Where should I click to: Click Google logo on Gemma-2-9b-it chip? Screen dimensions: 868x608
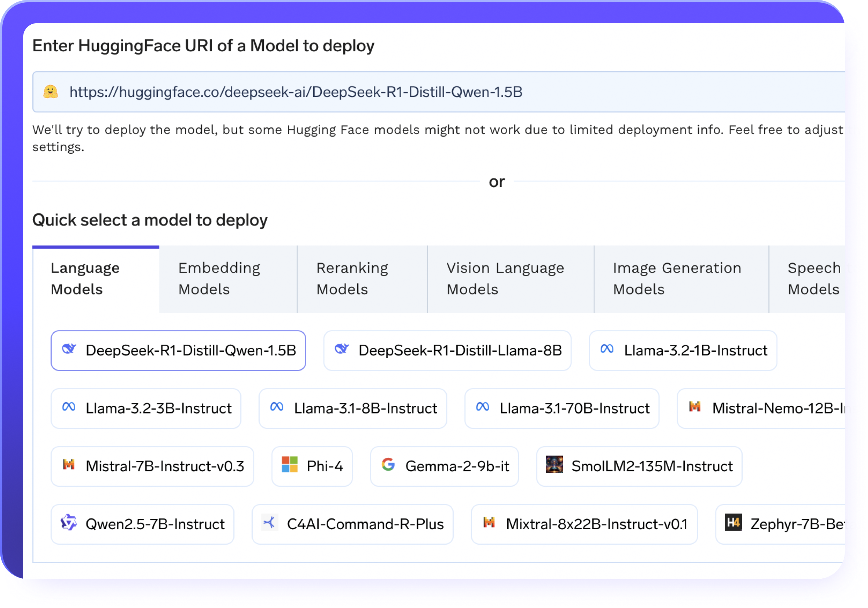(388, 464)
